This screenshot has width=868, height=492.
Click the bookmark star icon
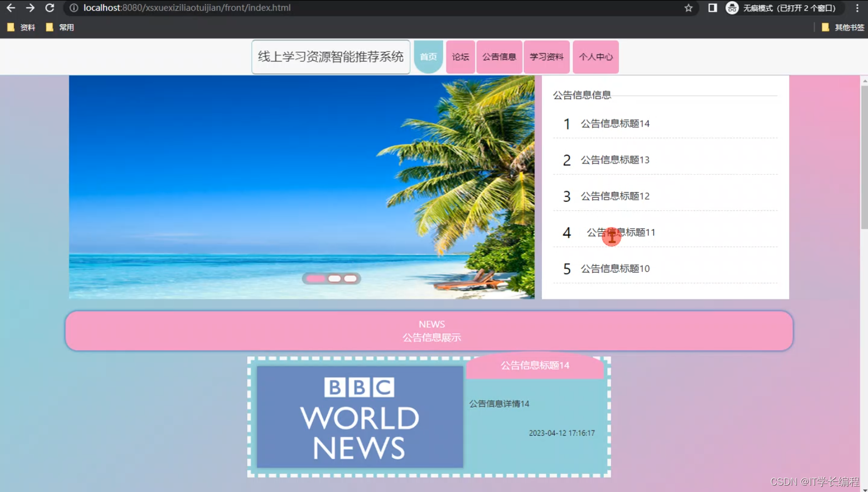[689, 8]
